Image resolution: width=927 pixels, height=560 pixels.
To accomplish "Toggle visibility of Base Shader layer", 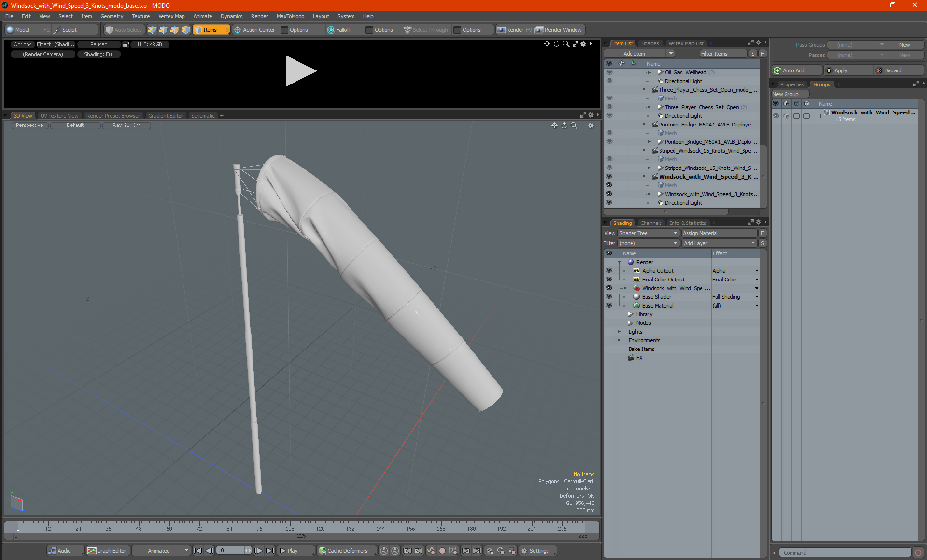I will (609, 297).
